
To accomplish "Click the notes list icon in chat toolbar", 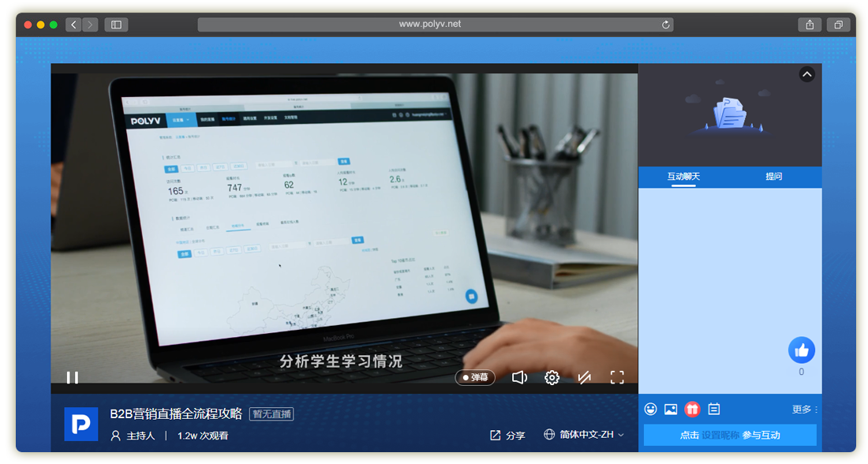I will 714,409.
